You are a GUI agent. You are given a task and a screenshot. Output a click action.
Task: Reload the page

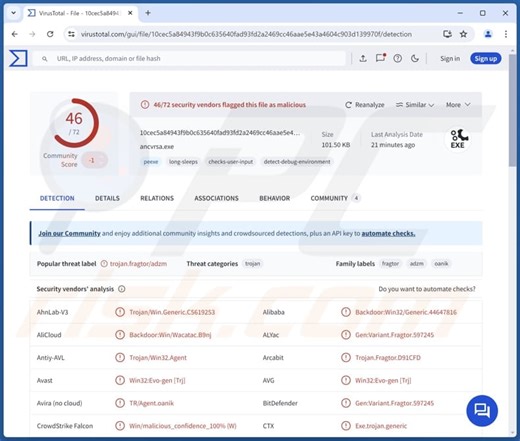(50, 34)
